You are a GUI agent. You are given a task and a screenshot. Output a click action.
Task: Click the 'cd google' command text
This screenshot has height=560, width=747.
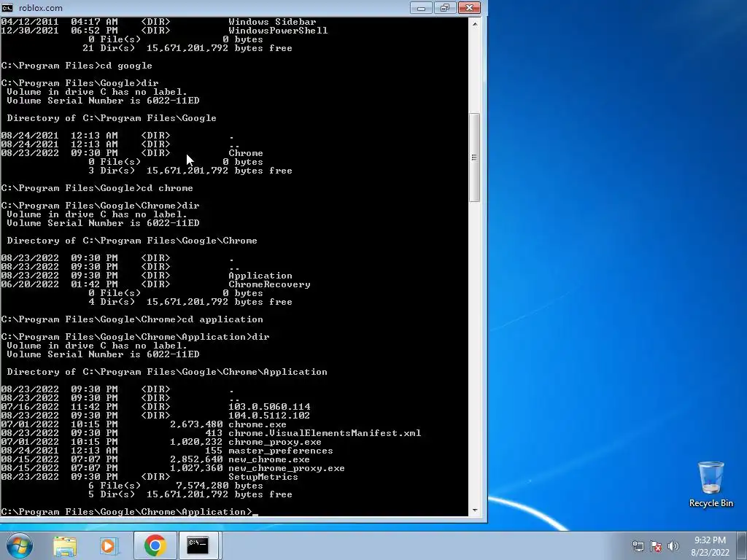(x=126, y=66)
